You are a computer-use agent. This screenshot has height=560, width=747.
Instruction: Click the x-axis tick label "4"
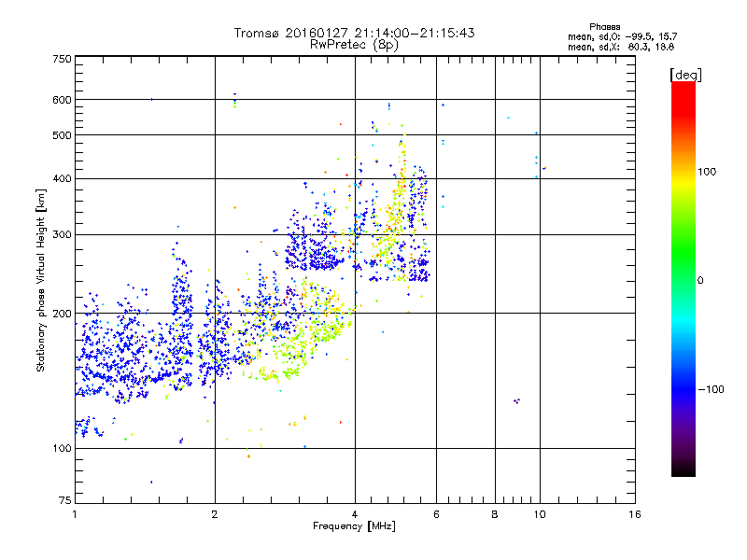[x=355, y=514]
